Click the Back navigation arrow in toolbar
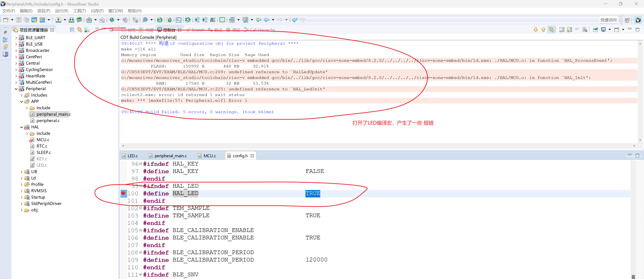 click(267, 20)
